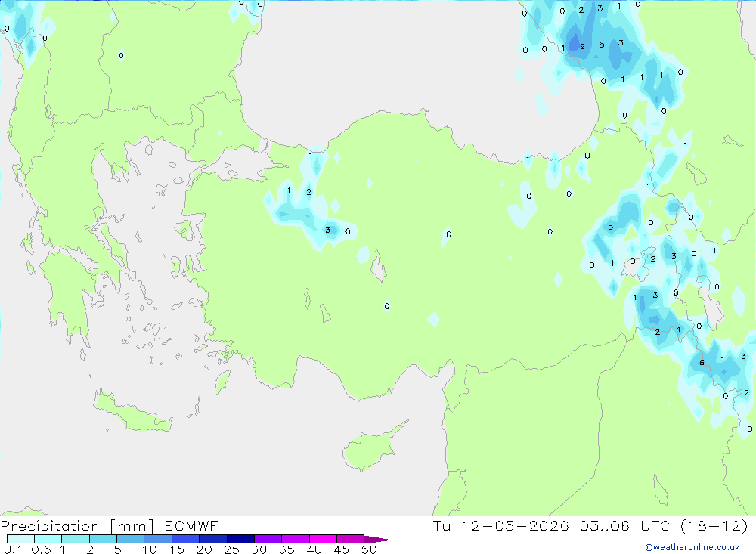This screenshot has height=554, width=756.
Task: Click the 'Tu 12-05-2026' date text
Action: coord(501,525)
